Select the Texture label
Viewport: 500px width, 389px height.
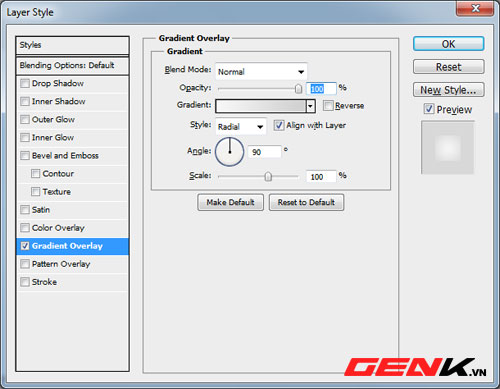click(x=56, y=192)
